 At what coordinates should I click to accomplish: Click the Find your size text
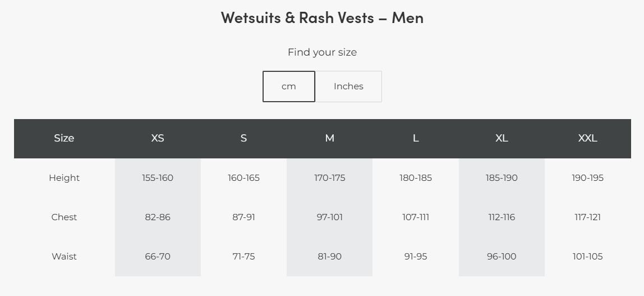322,52
